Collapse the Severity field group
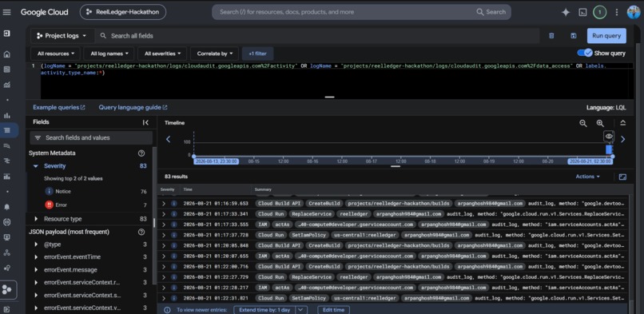This screenshot has width=644, height=314. 36,166
